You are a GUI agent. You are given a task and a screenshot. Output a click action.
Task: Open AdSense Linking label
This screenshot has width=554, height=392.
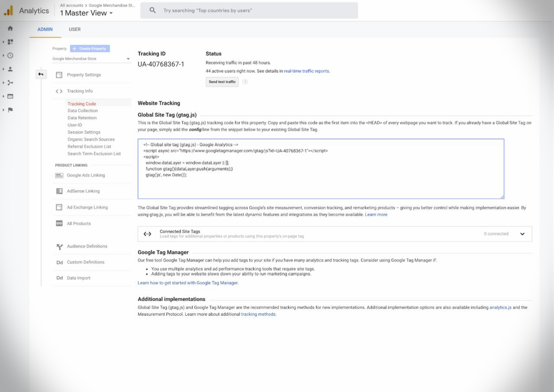[83, 191]
